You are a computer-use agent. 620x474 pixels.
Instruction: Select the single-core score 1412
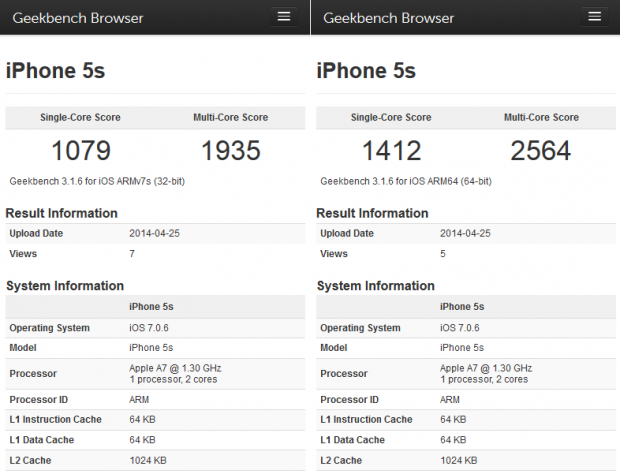tap(391, 151)
